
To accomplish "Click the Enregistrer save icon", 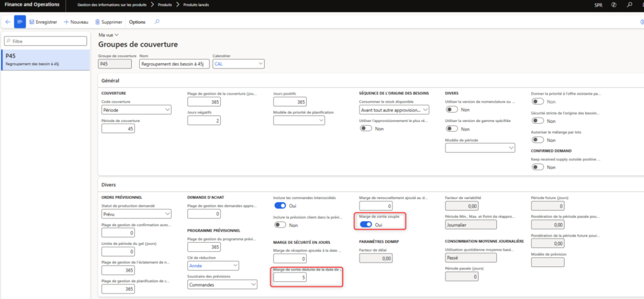I will click(x=32, y=22).
